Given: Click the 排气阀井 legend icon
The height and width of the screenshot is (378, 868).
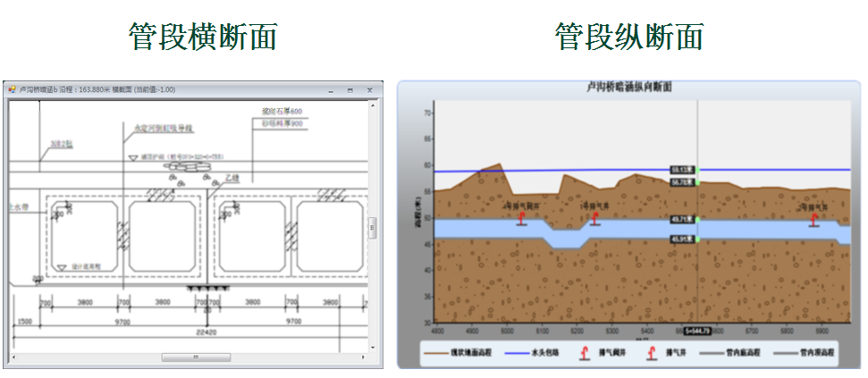Looking at the screenshot, I should [x=584, y=353].
